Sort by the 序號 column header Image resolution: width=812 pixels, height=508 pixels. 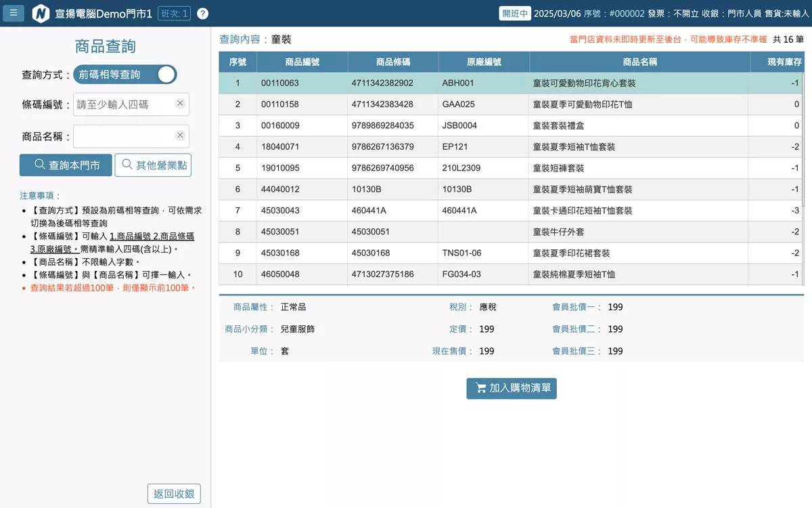click(x=238, y=62)
